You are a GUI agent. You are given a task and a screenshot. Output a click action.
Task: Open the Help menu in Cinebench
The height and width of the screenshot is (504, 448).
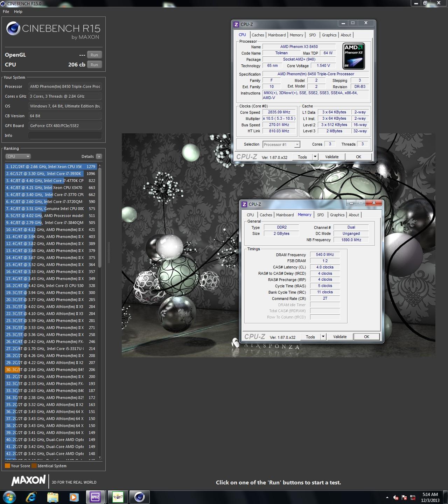click(18, 12)
